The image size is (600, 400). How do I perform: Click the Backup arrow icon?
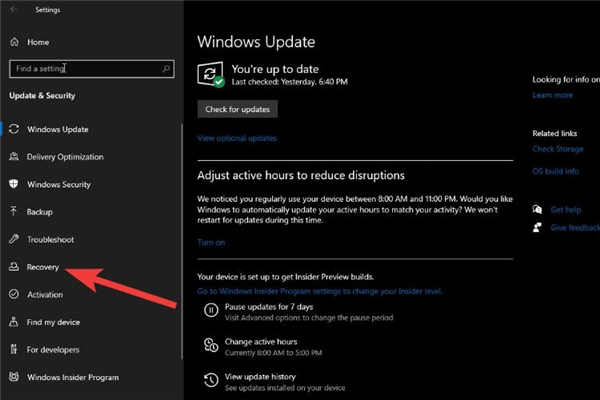click(14, 213)
